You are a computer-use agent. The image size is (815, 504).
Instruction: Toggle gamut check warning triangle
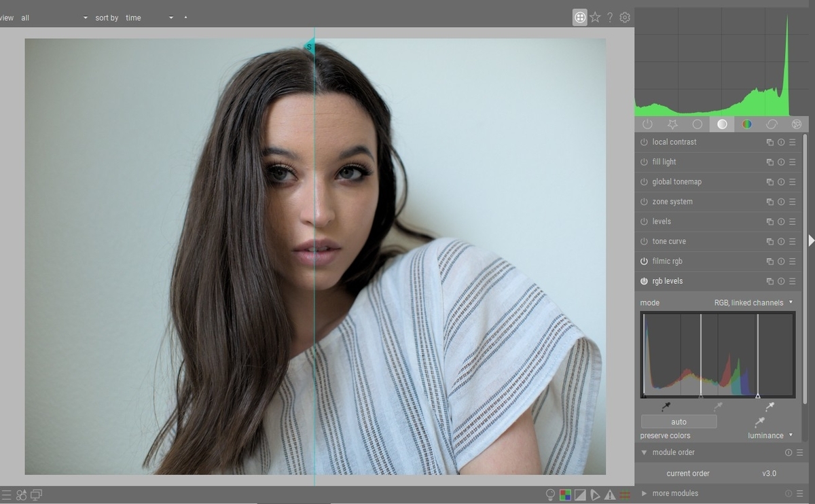(610, 495)
